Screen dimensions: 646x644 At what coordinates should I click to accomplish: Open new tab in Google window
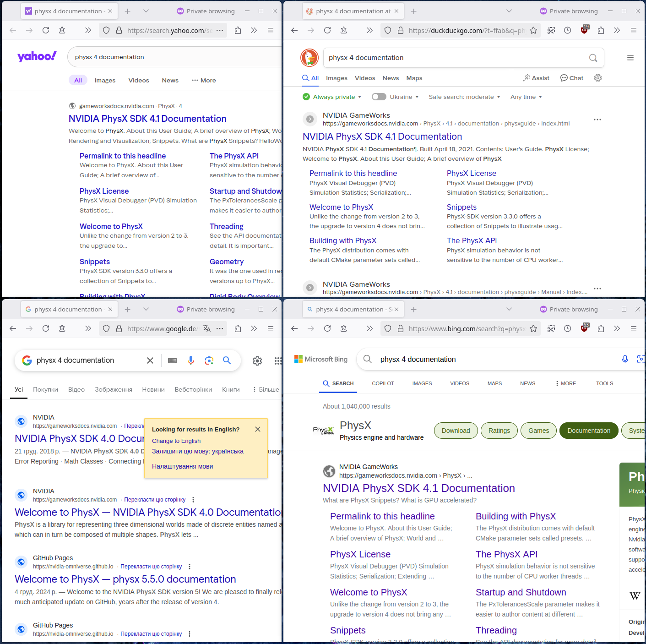coord(128,309)
